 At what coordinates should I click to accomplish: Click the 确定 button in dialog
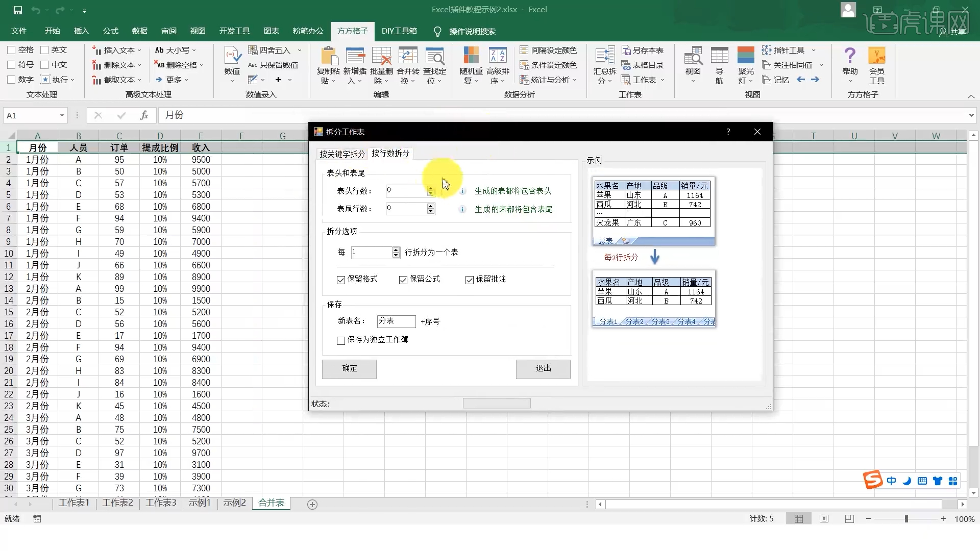tap(349, 368)
